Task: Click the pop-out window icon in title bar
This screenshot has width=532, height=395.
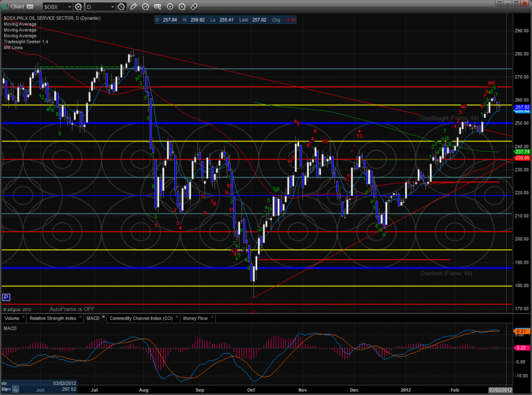Action: [x=29, y=7]
